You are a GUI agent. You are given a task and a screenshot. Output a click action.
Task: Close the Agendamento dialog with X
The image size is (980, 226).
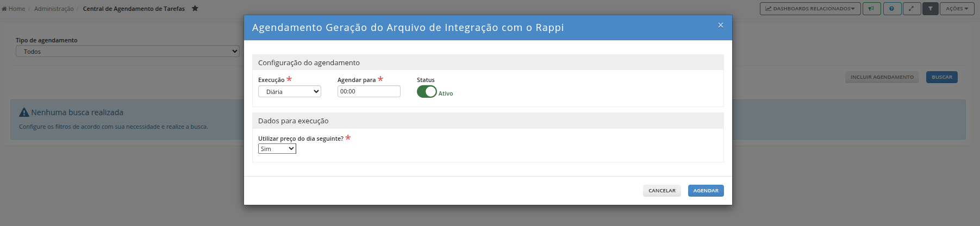coord(721,25)
